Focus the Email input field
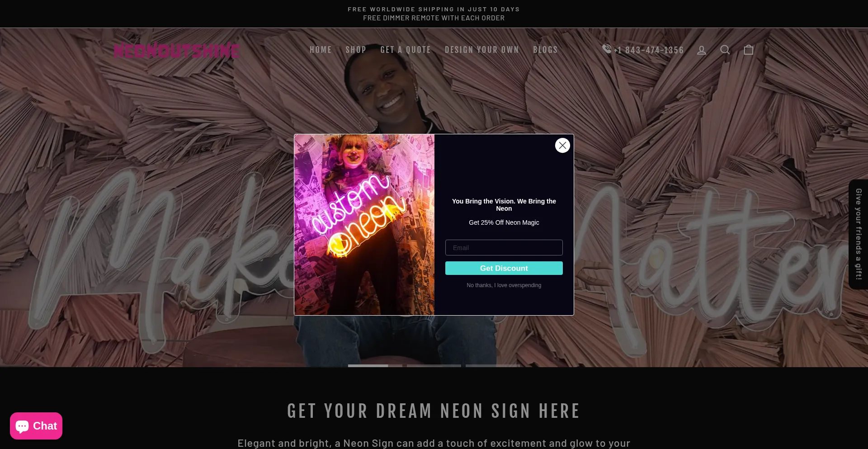The height and width of the screenshot is (449, 868). pyautogui.click(x=504, y=248)
